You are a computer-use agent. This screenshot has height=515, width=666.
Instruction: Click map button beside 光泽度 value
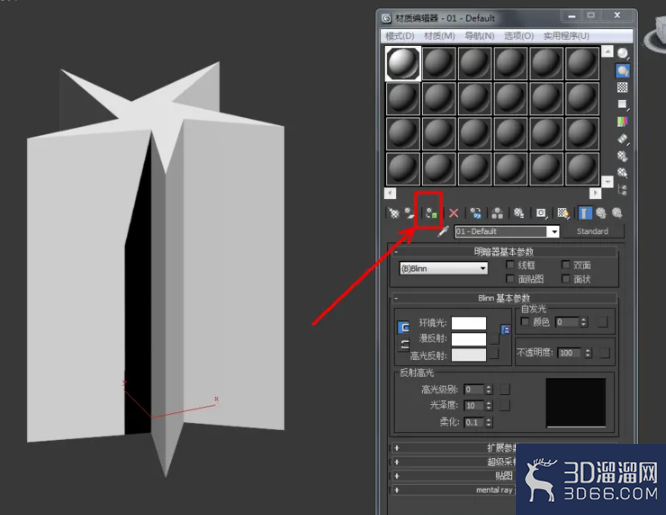tap(505, 405)
